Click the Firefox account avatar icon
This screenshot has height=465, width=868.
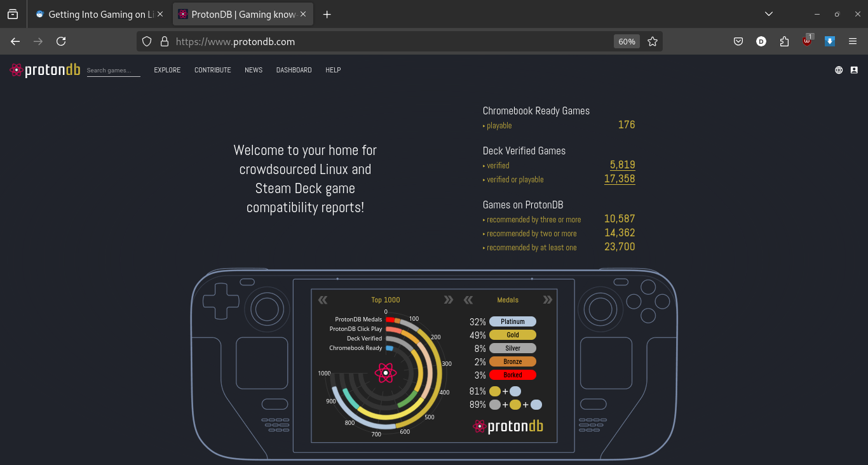point(761,41)
